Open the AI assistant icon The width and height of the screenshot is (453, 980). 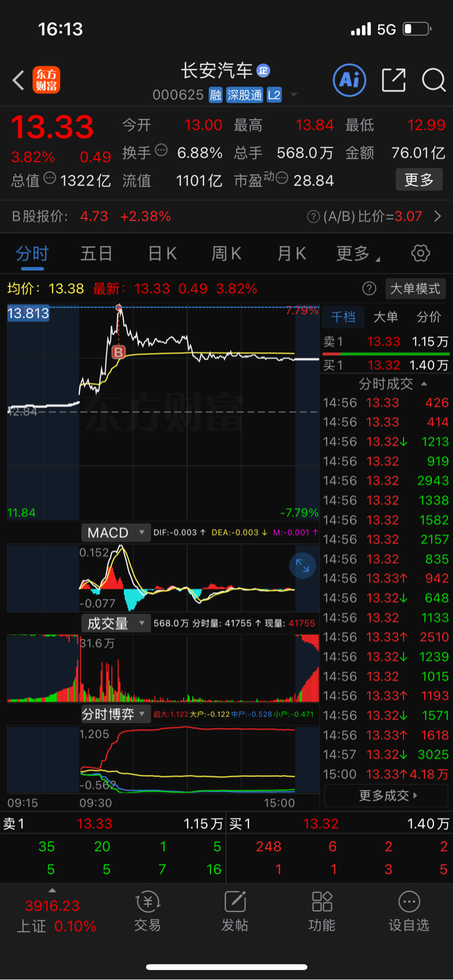tap(350, 80)
